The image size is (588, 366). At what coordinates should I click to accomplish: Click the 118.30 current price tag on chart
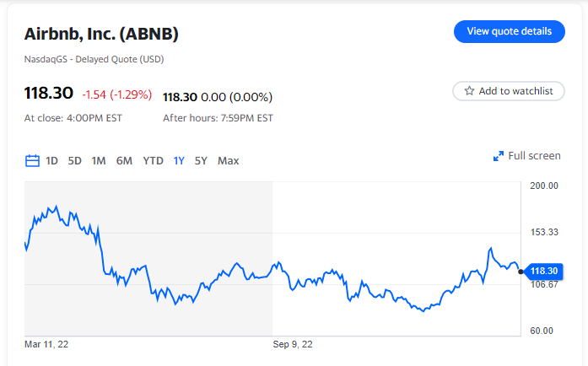[544, 271]
